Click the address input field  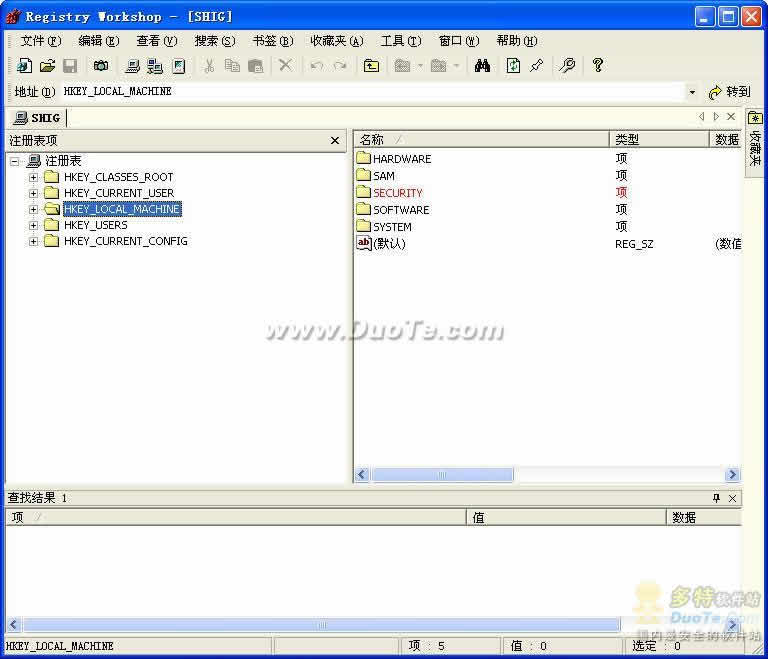pyautogui.click(x=372, y=92)
